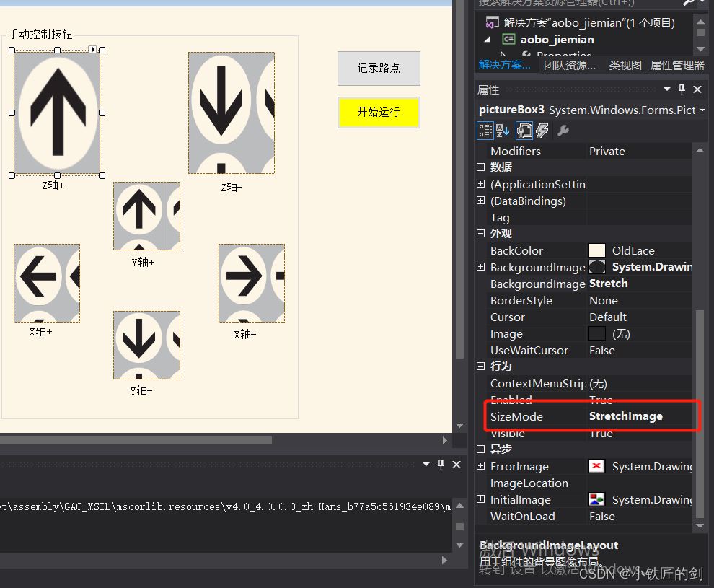The width and height of the screenshot is (714, 588).
Task: Click the designer horizontal scrollbar thumb
Action: coord(136,440)
